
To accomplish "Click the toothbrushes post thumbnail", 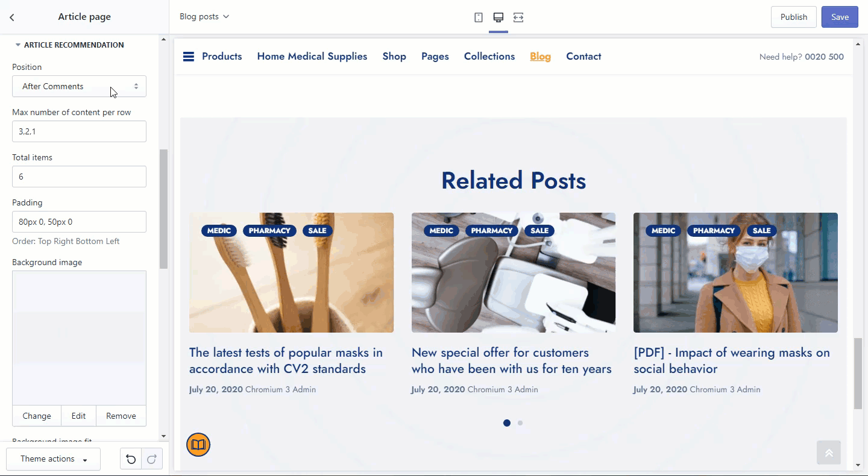I will pyautogui.click(x=291, y=272).
